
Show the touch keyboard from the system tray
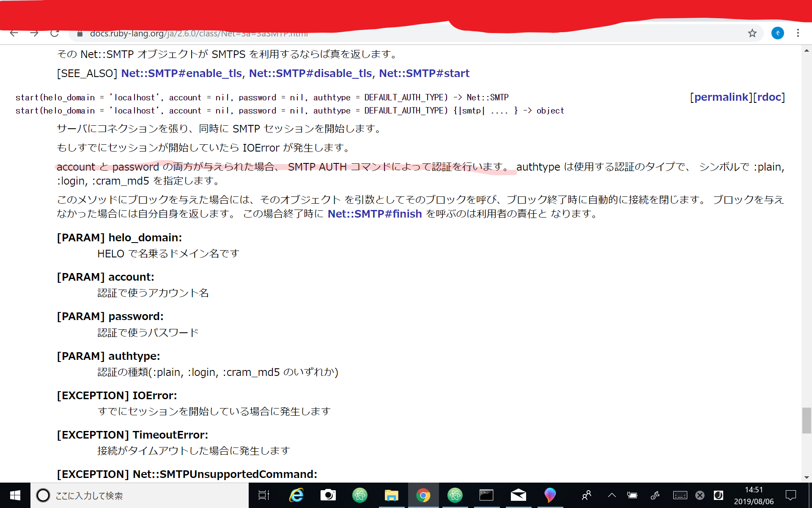pos(680,495)
